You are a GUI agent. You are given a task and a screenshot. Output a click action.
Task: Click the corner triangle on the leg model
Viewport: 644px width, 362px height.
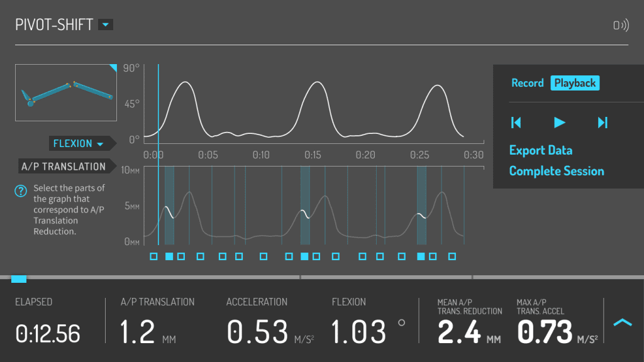(x=113, y=67)
